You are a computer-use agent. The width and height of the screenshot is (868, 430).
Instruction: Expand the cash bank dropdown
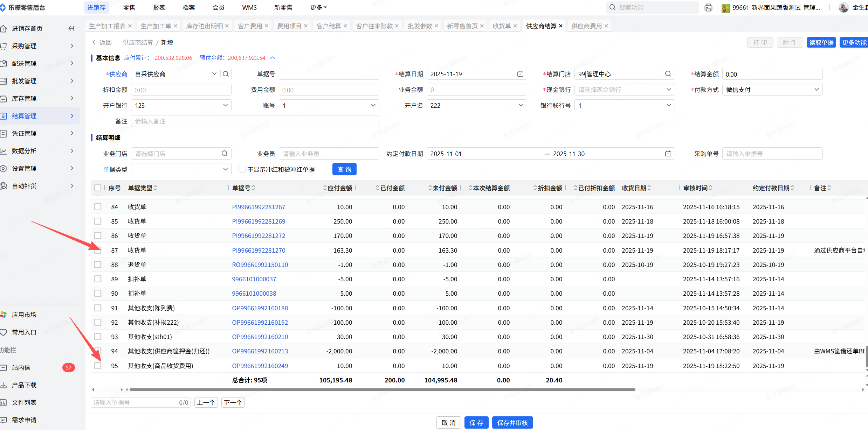(624, 90)
